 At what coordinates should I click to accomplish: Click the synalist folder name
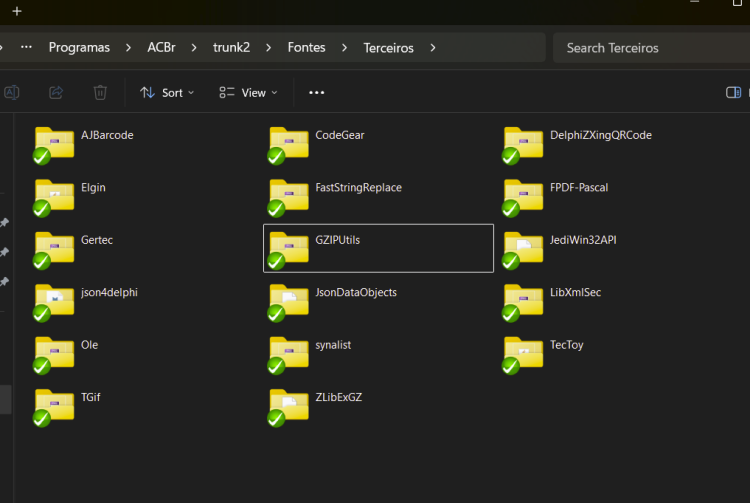[333, 345]
